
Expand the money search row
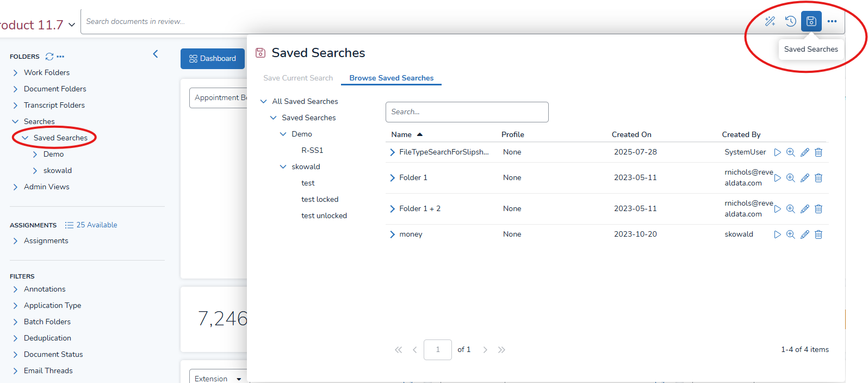392,234
